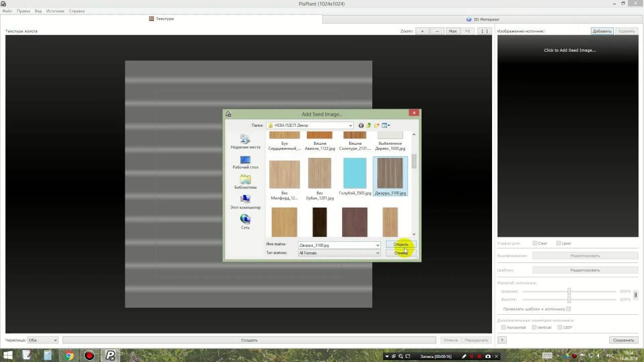Zoom in with the plus button

422,31
